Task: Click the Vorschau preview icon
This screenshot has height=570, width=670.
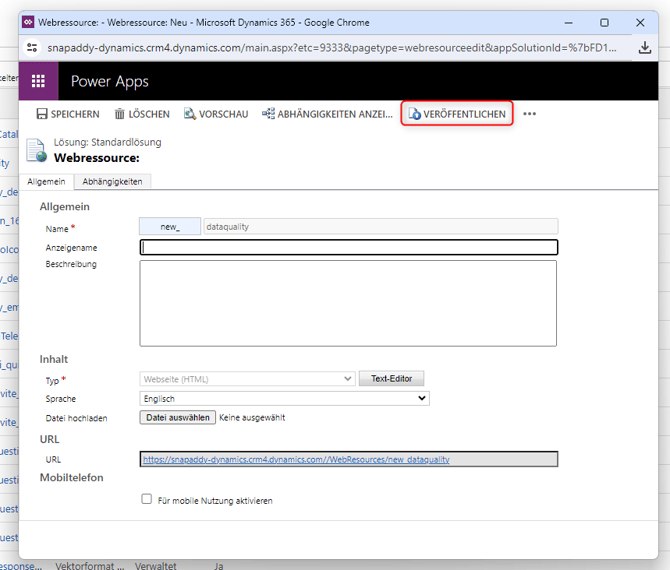Action: pyautogui.click(x=189, y=114)
